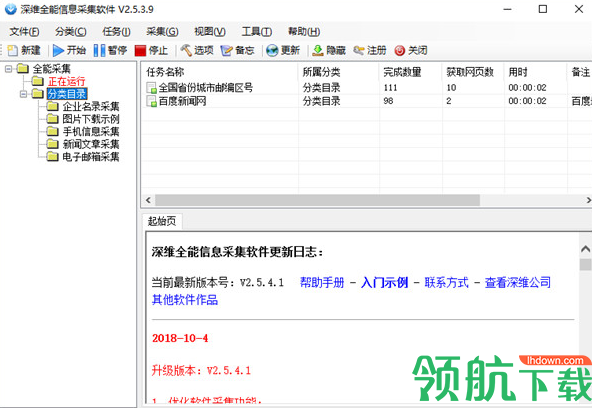
Task: Click folder icon beside 分类目录 node
Action: 38,93
